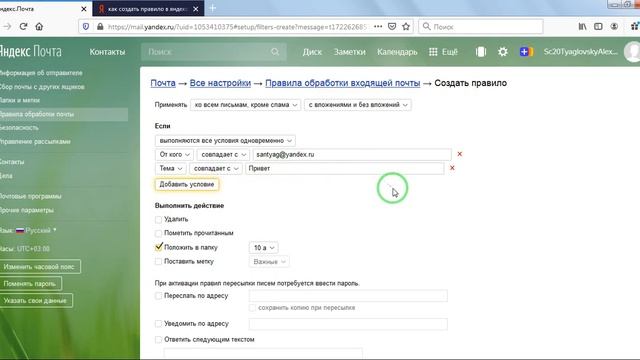The width and height of the screenshot is (640, 360).
Task: Reload the page with the refresh icon
Action: coord(23,27)
